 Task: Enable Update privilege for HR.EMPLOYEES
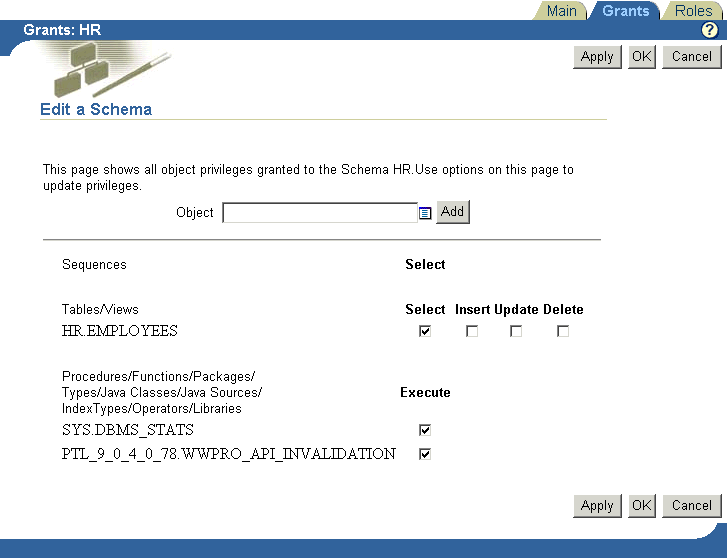coord(516,331)
